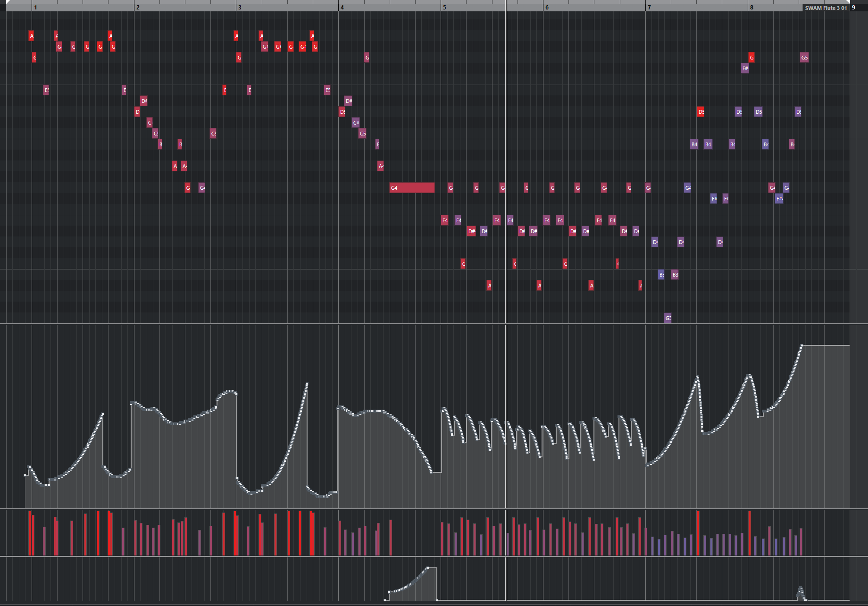
Task: Select the first D#4 note in bar 5
Action: coord(471,231)
